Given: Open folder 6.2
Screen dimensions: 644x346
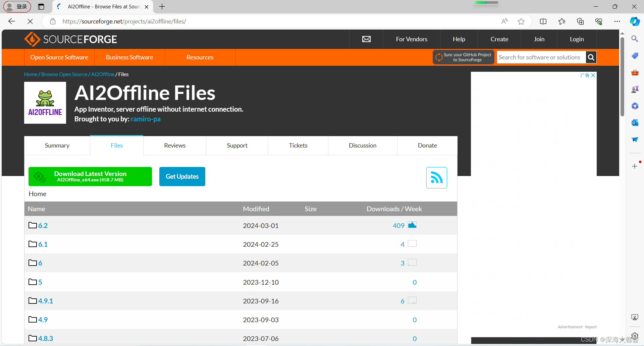Looking at the screenshot, I should pyautogui.click(x=43, y=225).
